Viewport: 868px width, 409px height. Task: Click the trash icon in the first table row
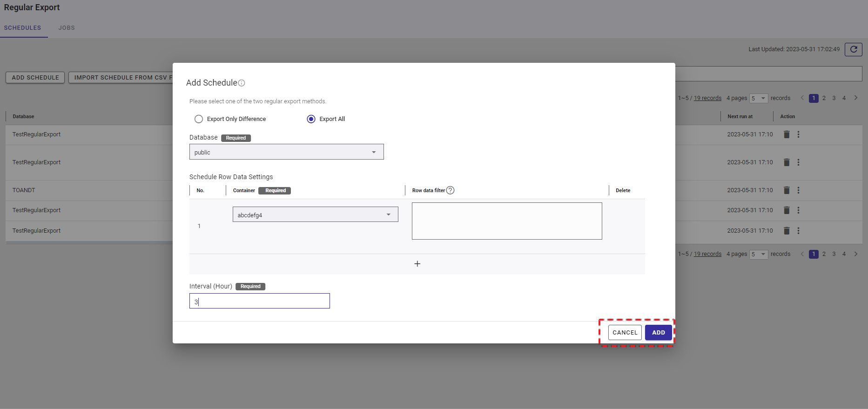pyautogui.click(x=787, y=134)
